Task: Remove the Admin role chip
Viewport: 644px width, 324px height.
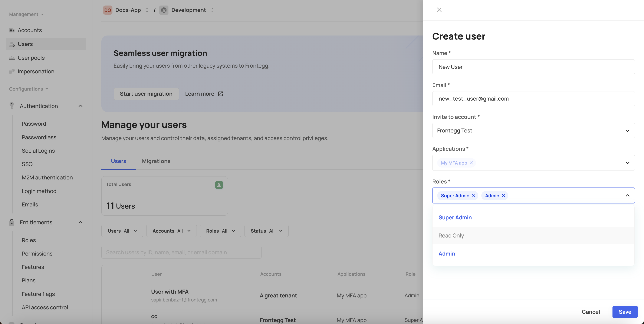Action: [x=503, y=196]
